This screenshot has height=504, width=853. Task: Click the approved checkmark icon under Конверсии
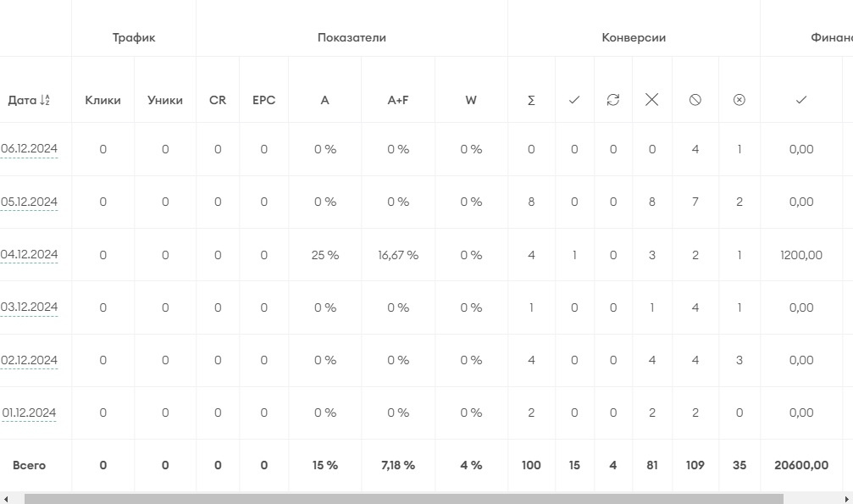[574, 100]
